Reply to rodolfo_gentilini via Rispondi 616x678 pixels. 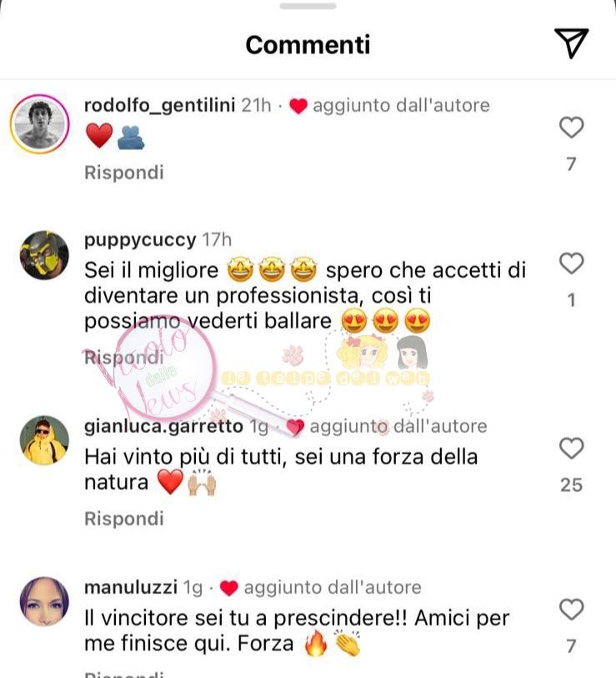click(124, 172)
